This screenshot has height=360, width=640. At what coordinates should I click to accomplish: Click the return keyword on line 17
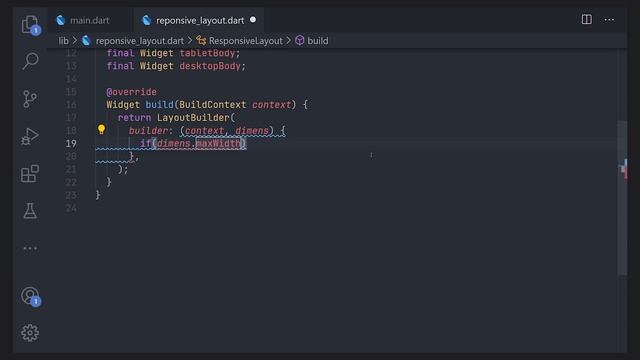click(134, 118)
